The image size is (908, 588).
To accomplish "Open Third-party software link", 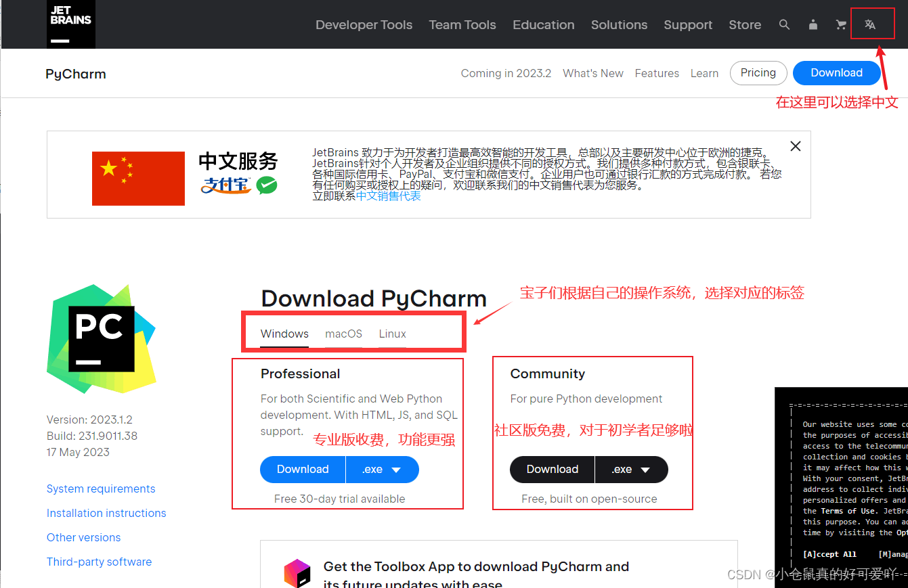I will click(x=99, y=562).
